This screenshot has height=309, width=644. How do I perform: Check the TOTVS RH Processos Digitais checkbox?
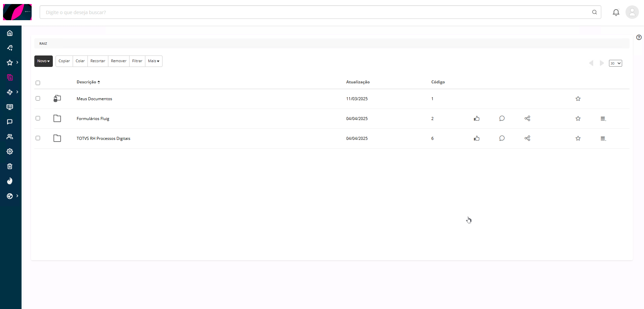click(38, 138)
